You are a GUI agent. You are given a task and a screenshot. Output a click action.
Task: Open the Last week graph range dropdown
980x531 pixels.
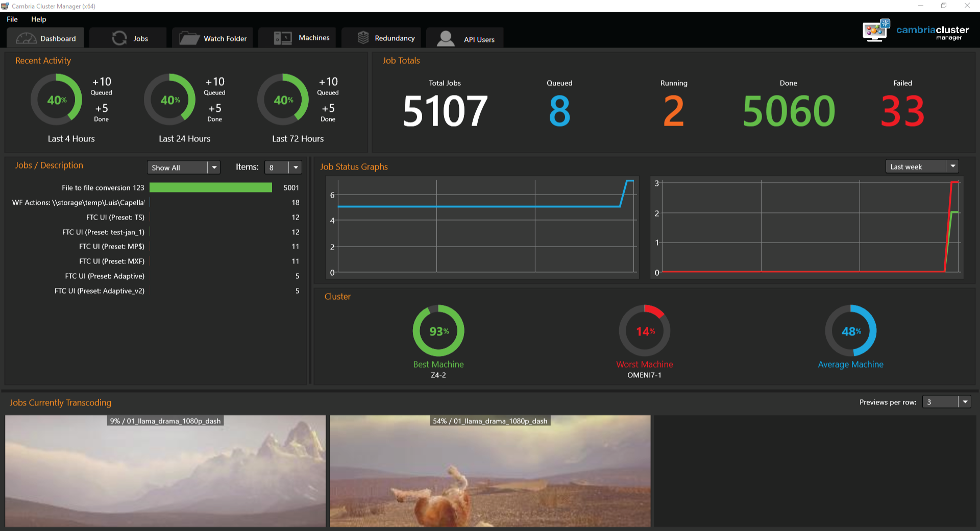tap(922, 166)
